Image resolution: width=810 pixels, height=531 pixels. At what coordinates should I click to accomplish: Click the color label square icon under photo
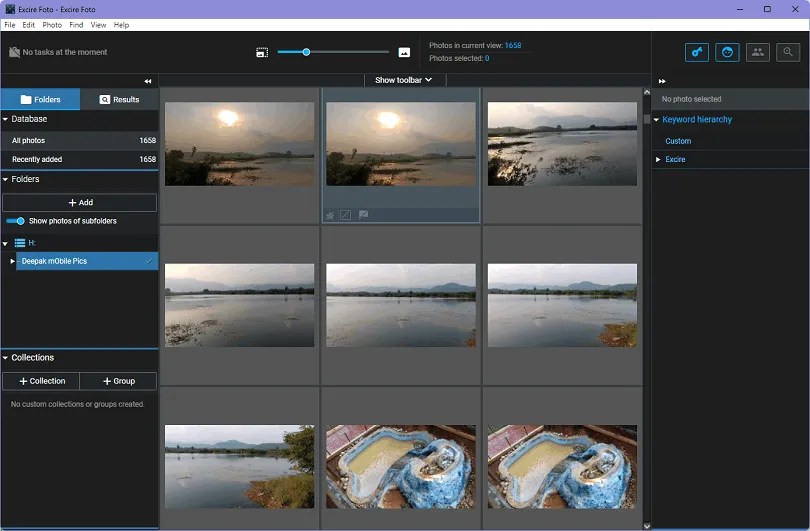point(346,214)
